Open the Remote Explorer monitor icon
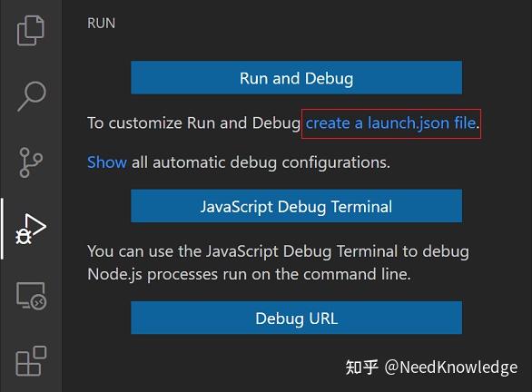The image size is (532, 392). point(31,296)
